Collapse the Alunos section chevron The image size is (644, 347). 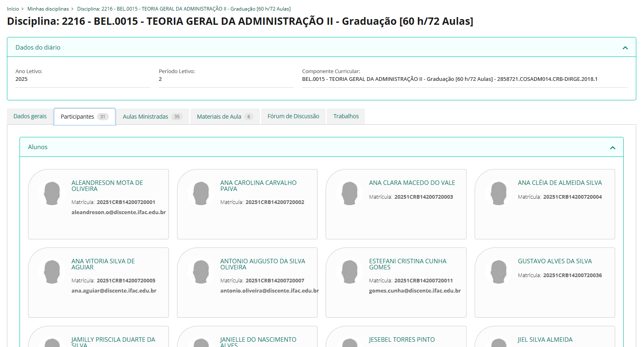point(612,148)
